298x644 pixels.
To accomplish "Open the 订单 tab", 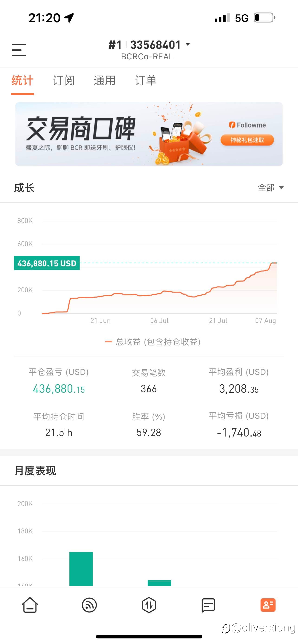I will pyautogui.click(x=146, y=80).
